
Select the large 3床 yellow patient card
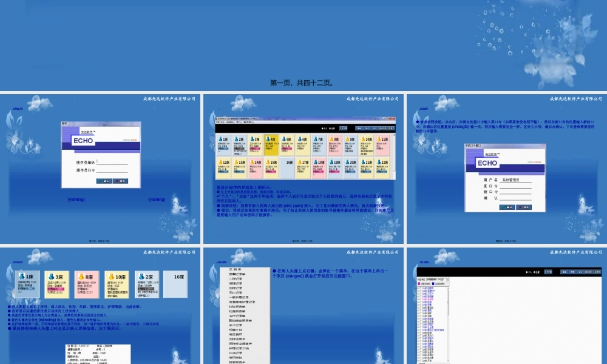[56, 284]
